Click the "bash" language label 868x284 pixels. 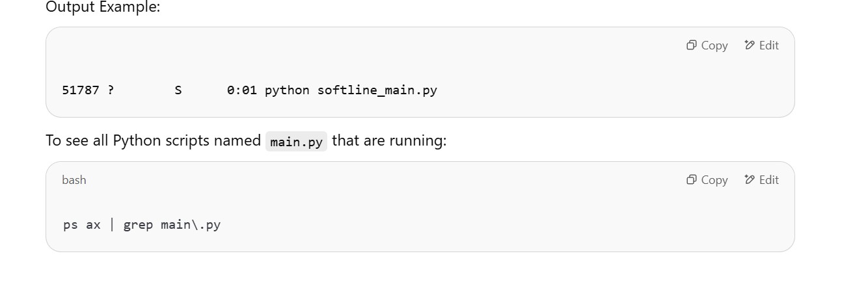tap(74, 180)
